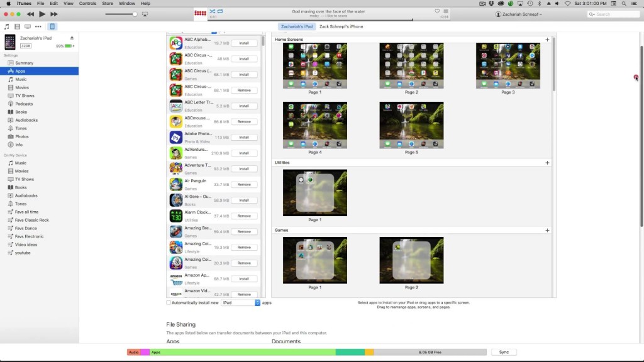644x362 pixels.
Task: Enable Automatically install new apps checkbox
Action: (169, 303)
